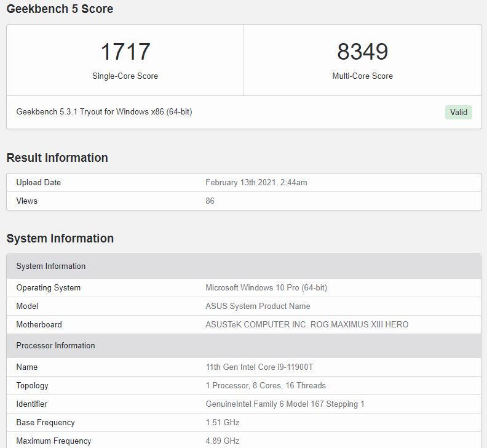The width and height of the screenshot is (487, 448).
Task: Select the 4.89 GHz maximum frequency value
Action: (x=223, y=441)
